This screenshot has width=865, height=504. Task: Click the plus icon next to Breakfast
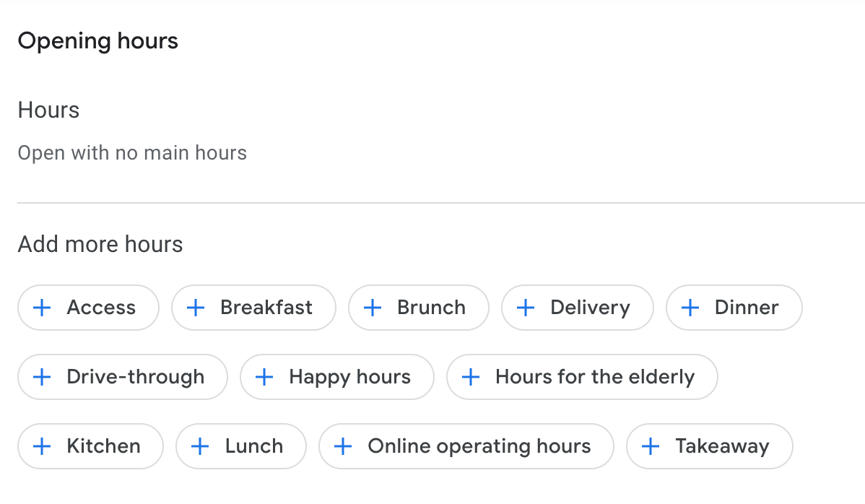[x=196, y=308]
